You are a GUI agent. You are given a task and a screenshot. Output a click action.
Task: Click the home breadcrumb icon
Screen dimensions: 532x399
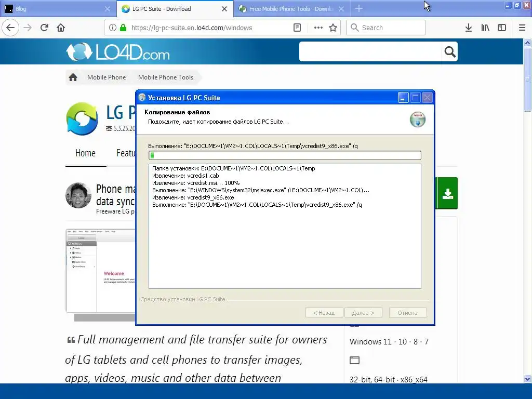[x=73, y=77]
